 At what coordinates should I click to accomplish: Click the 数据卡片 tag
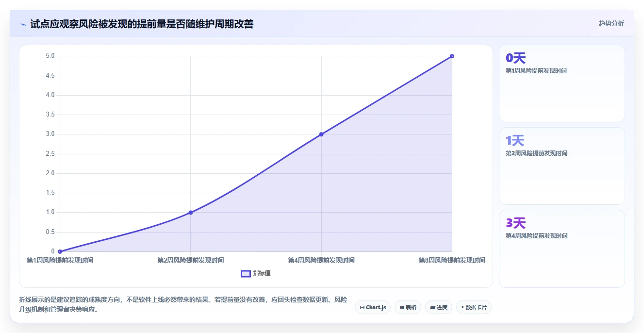tap(474, 307)
